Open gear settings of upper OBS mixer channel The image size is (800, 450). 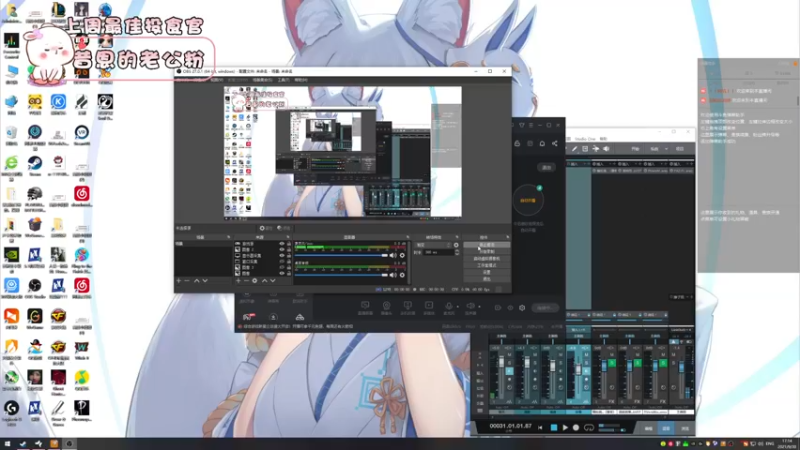pos(402,255)
